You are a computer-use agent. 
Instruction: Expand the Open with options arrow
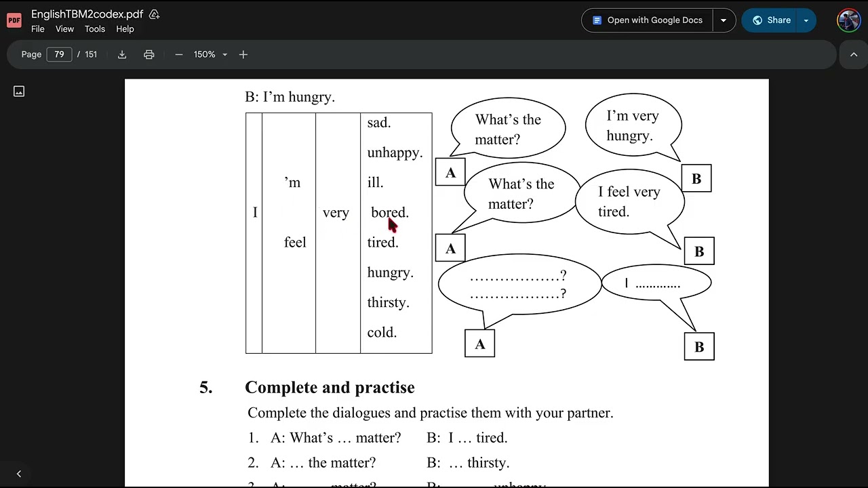coord(724,20)
